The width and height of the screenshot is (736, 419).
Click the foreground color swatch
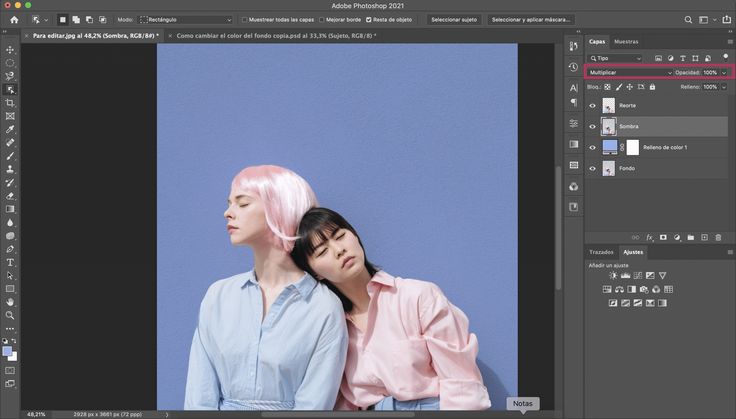(8, 351)
